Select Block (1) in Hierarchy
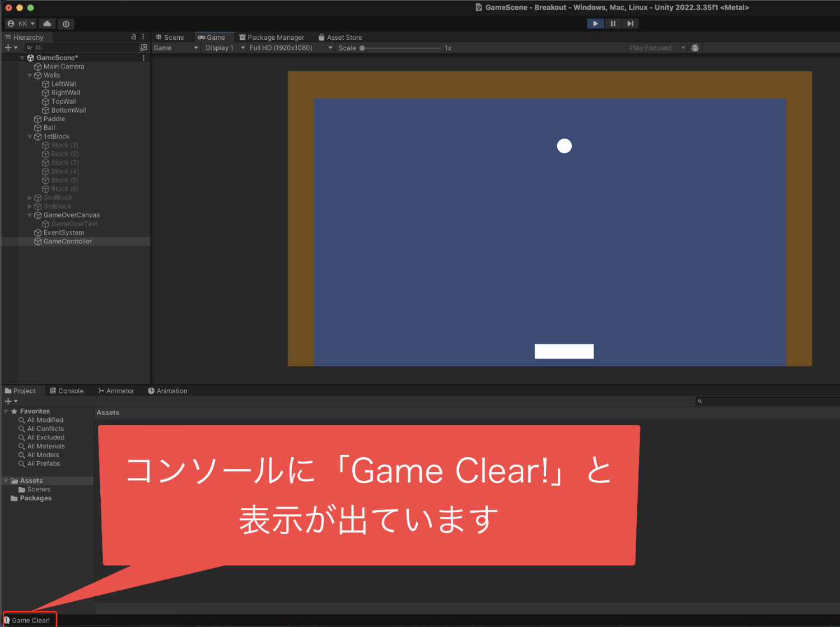 [60, 145]
